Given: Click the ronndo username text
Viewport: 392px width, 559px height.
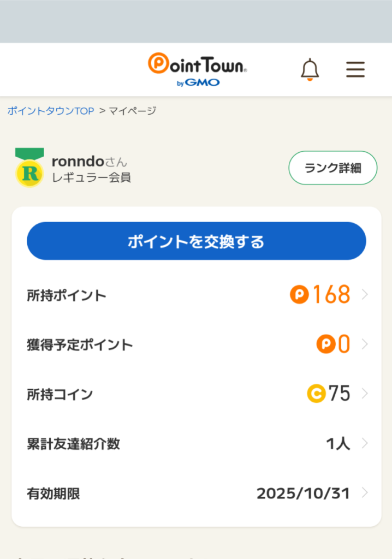Looking at the screenshot, I should 78,162.
